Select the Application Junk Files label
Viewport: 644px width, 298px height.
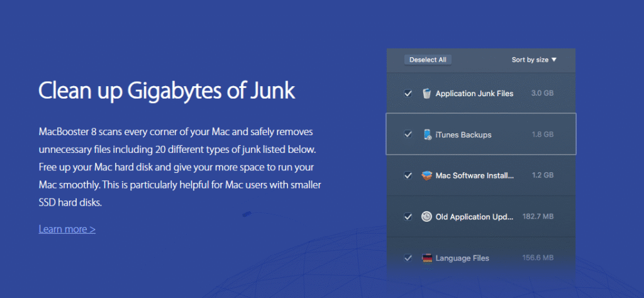click(474, 94)
